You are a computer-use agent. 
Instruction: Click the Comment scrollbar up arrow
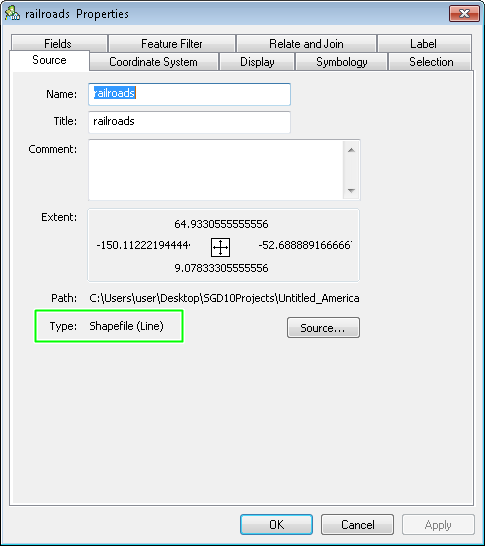(x=351, y=150)
